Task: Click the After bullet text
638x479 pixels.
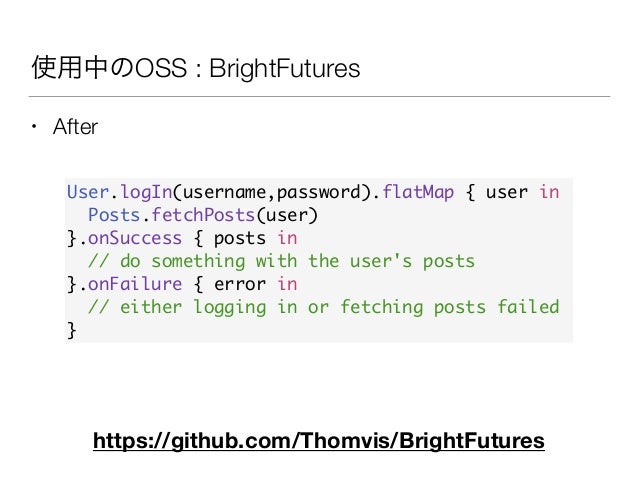Action: coord(75,127)
